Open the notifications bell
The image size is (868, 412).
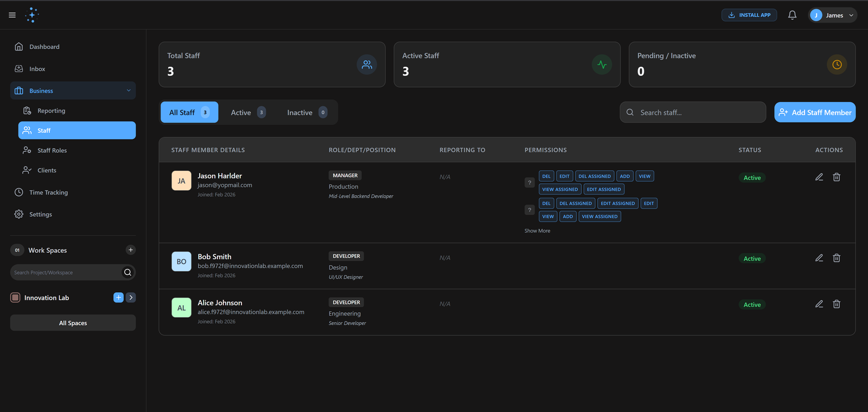click(792, 15)
